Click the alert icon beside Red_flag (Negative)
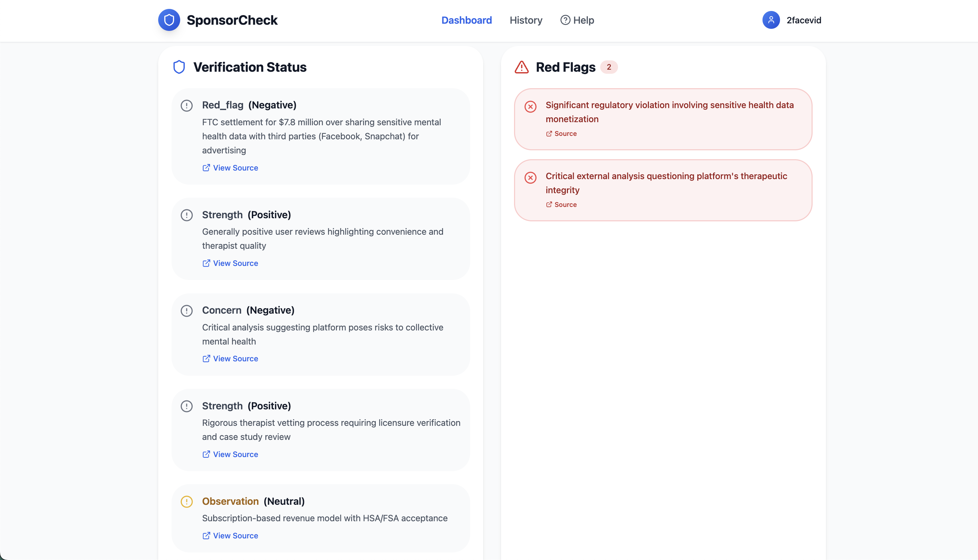Viewport: 978px width, 560px height. (x=187, y=105)
